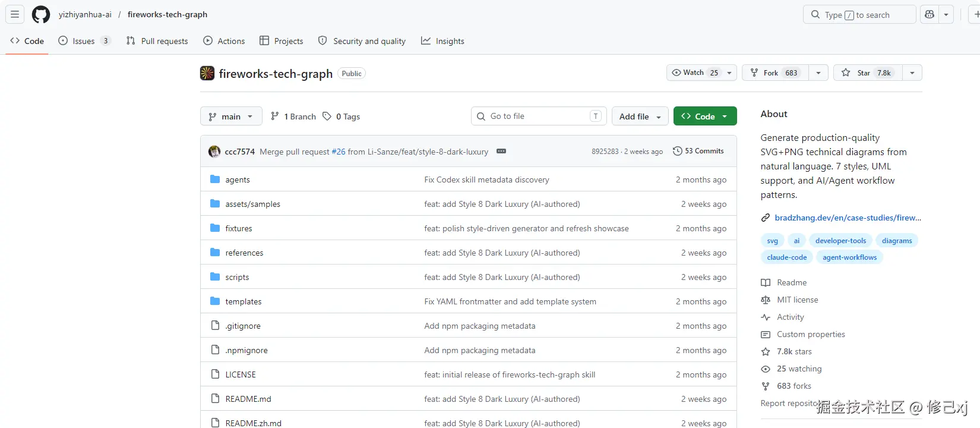The height and width of the screenshot is (428, 980).
Task: Switch to the Issues tab
Action: point(84,41)
